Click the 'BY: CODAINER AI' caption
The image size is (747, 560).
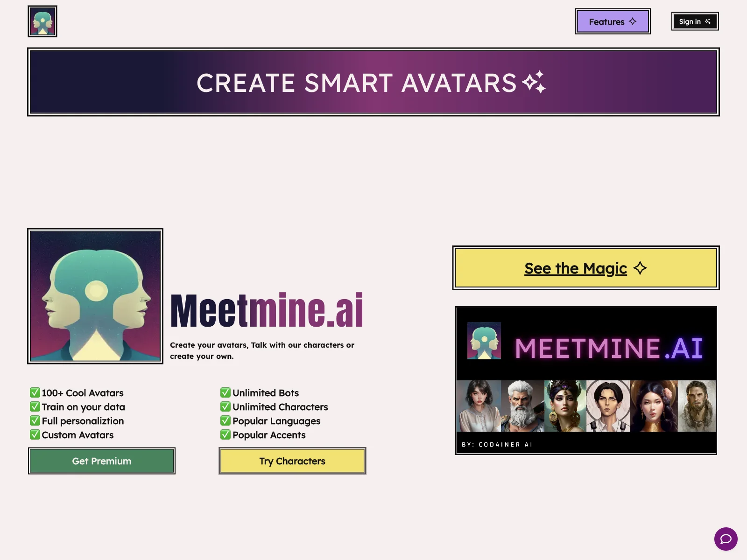tap(497, 445)
